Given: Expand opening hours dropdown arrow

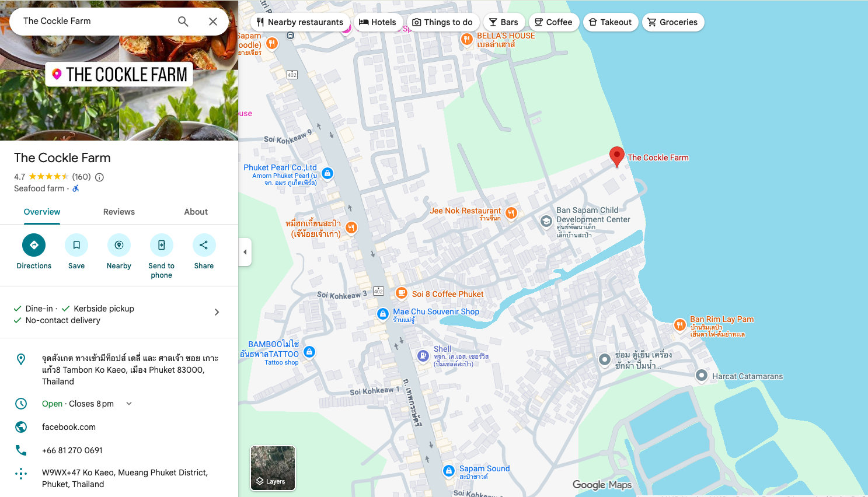Looking at the screenshot, I should point(129,404).
